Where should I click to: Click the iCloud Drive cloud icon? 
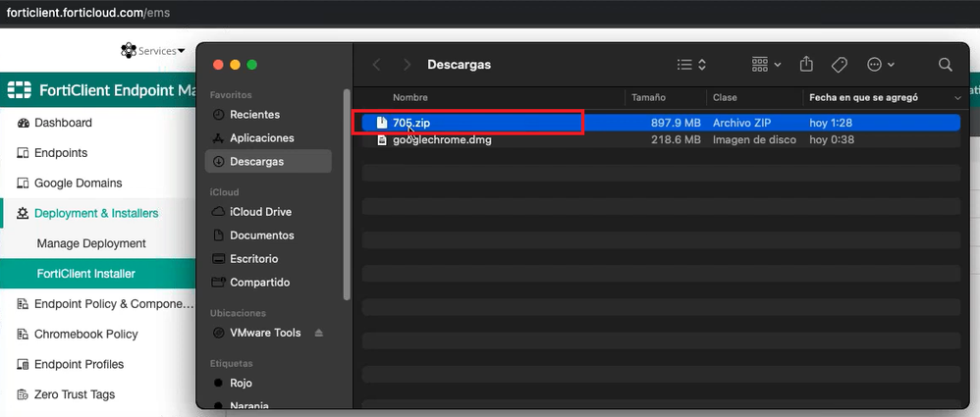pos(218,212)
